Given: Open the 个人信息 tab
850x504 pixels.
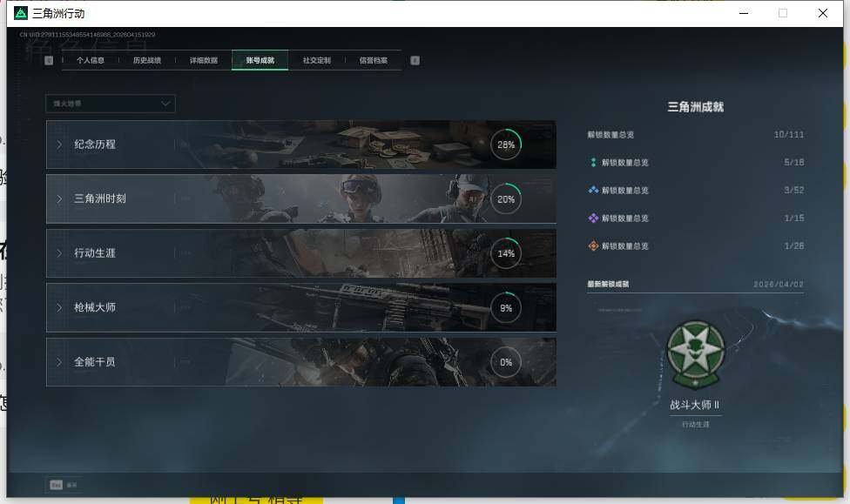Looking at the screenshot, I should (90, 60).
